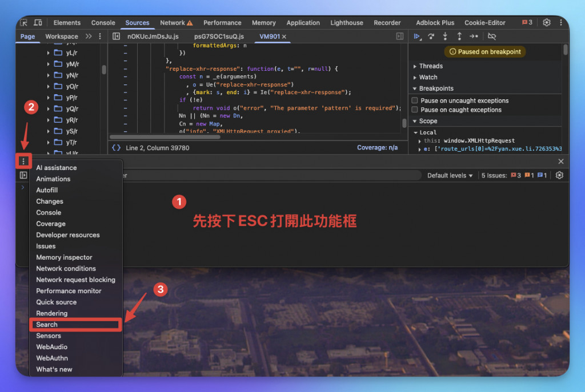This screenshot has width=585, height=392.
Task: Toggle the console sidebar icon
Action: point(23,175)
